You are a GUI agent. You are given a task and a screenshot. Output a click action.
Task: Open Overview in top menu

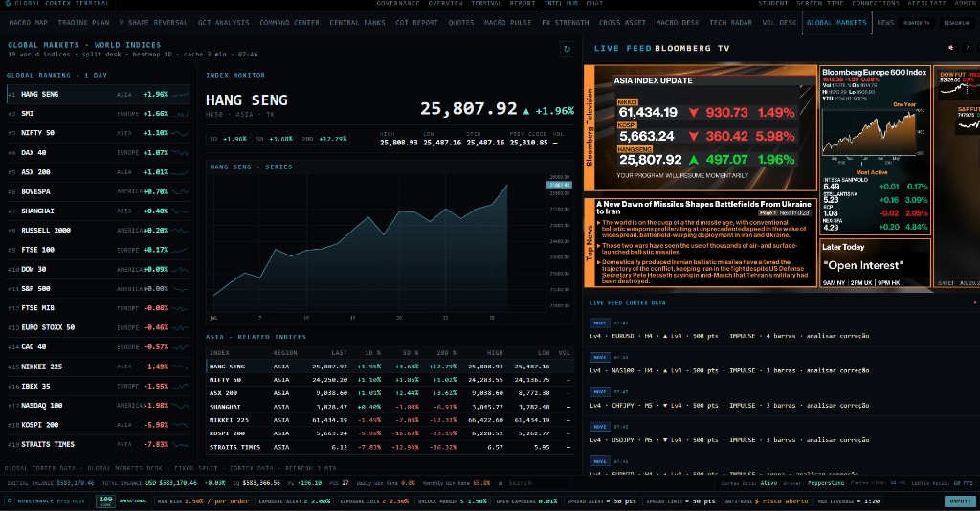coord(445,3)
